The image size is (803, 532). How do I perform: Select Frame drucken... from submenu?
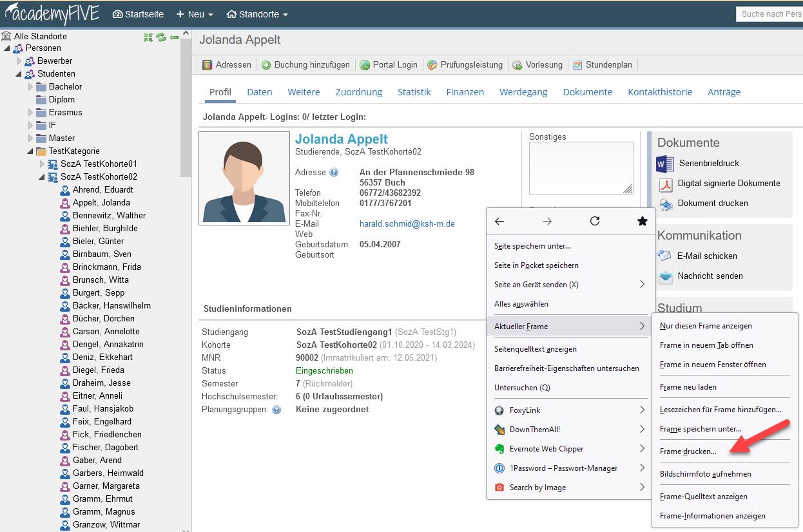688,451
